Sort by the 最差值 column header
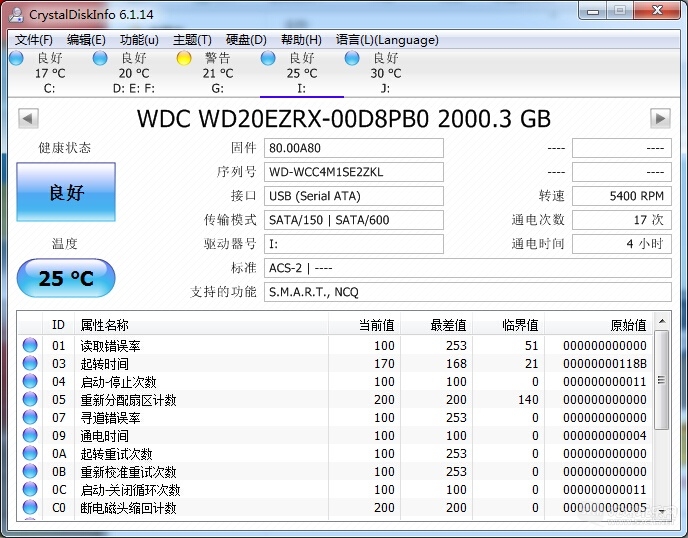The width and height of the screenshot is (688, 538). coord(436,325)
